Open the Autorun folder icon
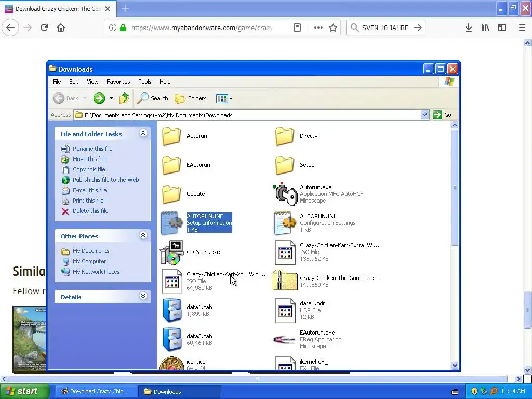This screenshot has width=532, height=399. click(x=171, y=136)
